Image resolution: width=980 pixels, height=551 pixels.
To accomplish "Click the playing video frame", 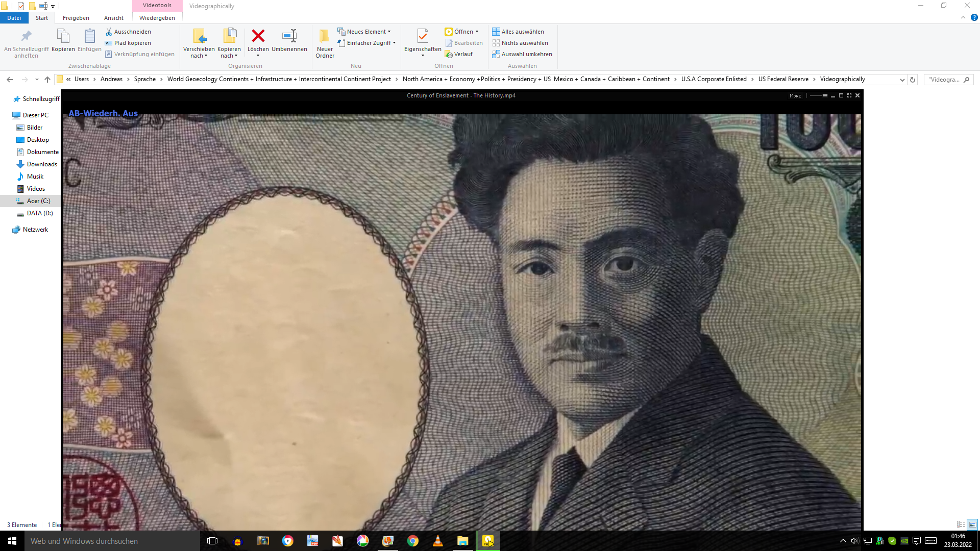I will click(x=462, y=321).
